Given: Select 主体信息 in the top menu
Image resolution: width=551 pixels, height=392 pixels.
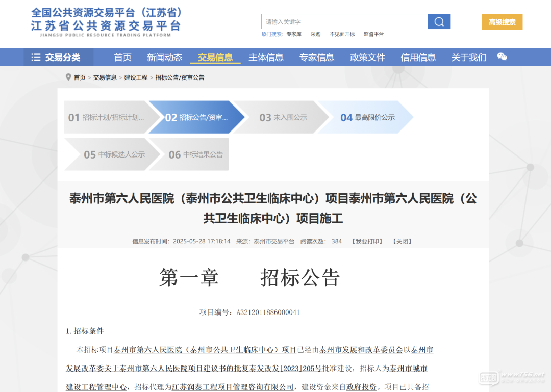Looking at the screenshot, I should click(x=266, y=57).
